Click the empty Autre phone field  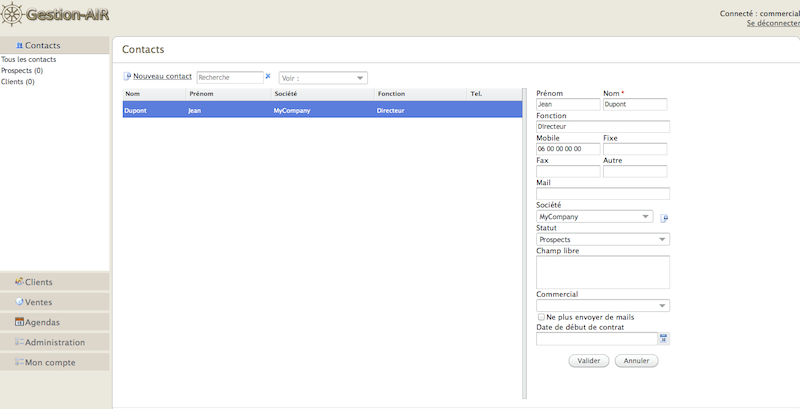[635, 171]
